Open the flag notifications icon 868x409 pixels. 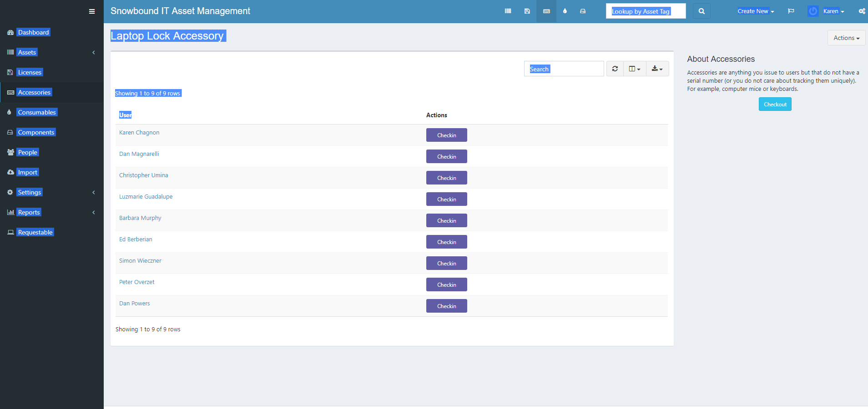tap(791, 11)
